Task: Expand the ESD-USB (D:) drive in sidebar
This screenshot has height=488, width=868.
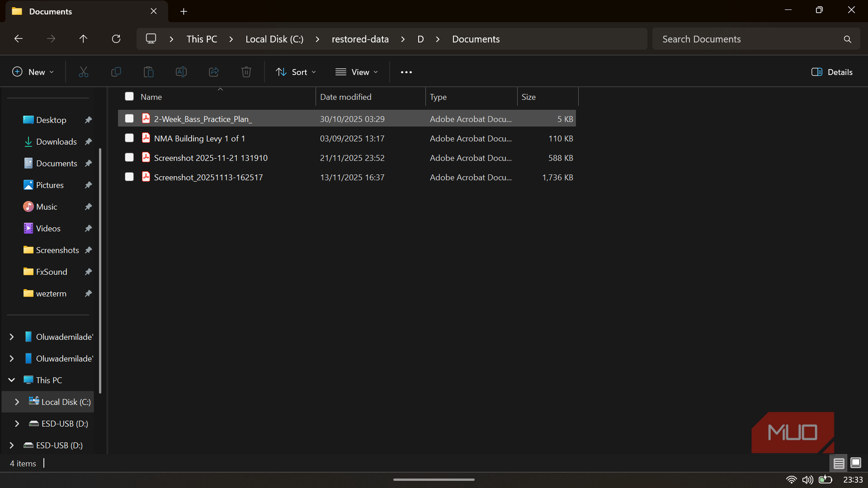Action: click(16, 423)
